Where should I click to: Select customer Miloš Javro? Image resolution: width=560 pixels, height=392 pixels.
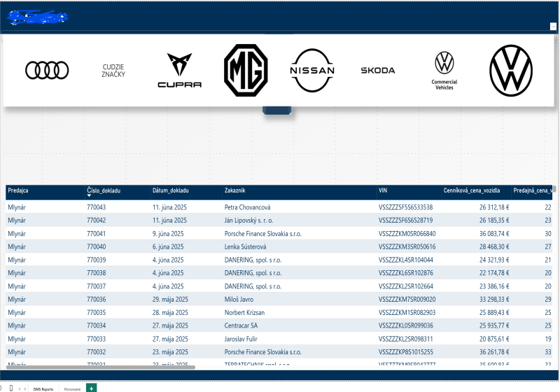pos(239,300)
